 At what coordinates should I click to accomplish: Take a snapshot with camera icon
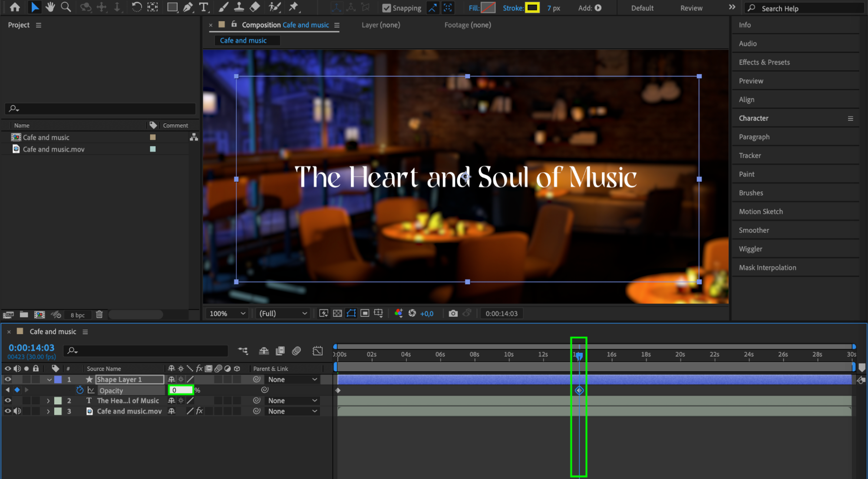click(453, 313)
